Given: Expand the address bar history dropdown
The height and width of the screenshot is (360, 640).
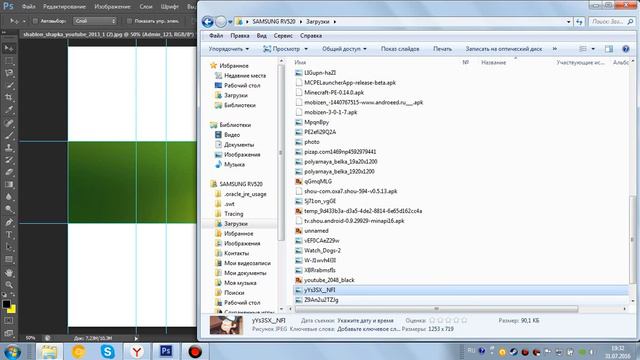Looking at the screenshot, I should click(569, 22).
